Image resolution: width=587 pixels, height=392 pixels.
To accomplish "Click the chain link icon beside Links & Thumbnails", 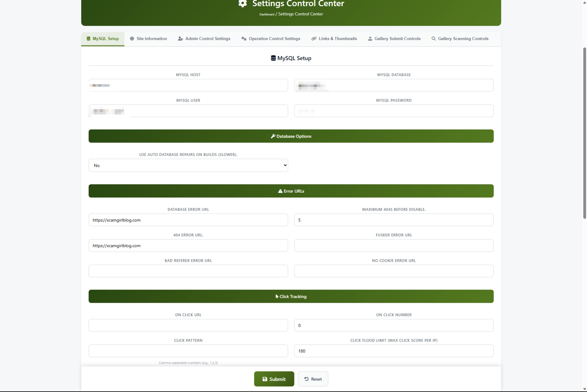I will click(314, 39).
